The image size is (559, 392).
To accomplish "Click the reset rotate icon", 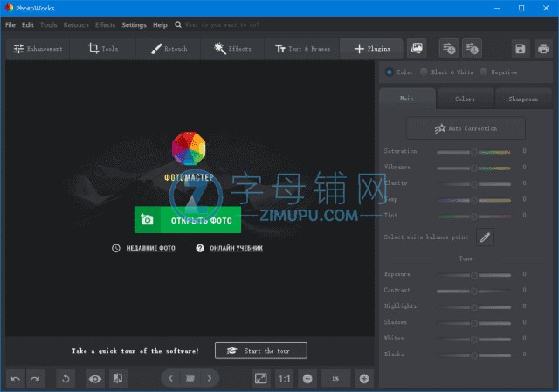I will tap(66, 378).
